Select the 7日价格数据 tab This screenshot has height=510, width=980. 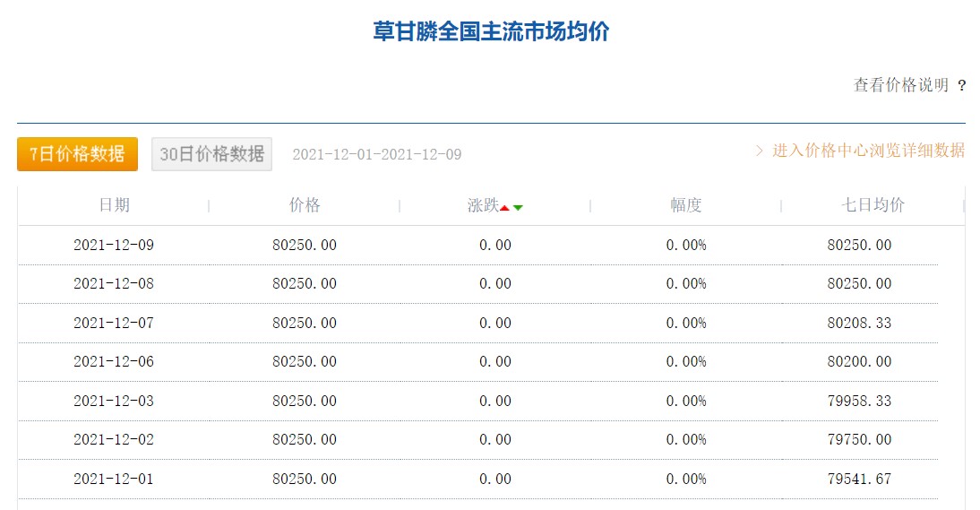point(78,154)
